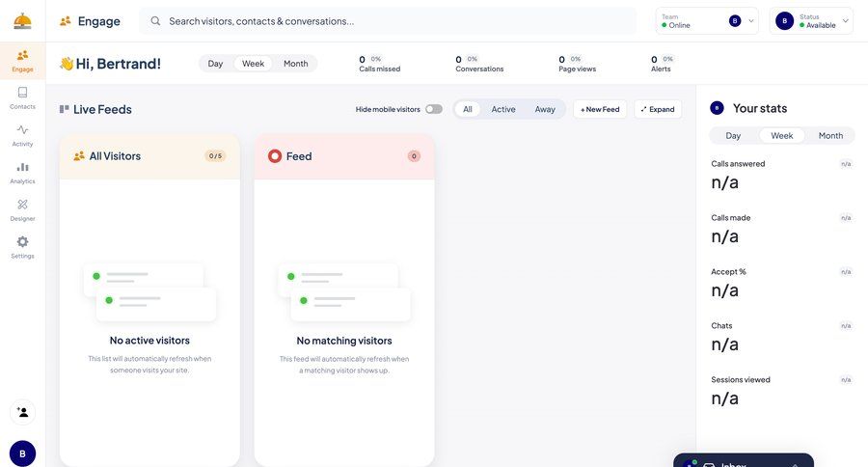Click the Conversations stat
The image size is (868, 467).
pos(479,64)
